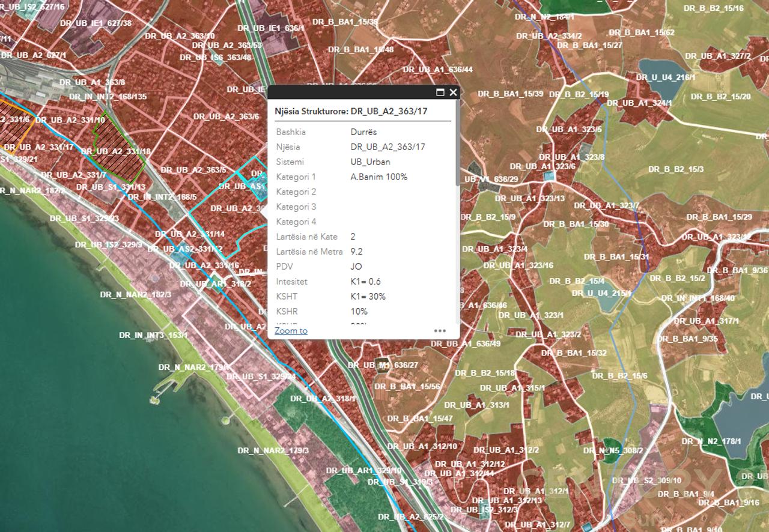Open the popup's three-dot more options menu
769x532 pixels.
tap(440, 330)
